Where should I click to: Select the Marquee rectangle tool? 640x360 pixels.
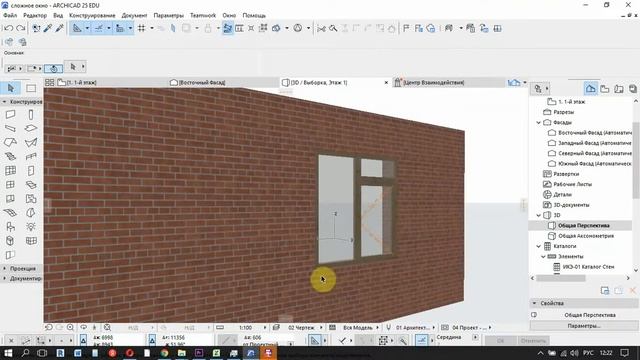coord(31,88)
